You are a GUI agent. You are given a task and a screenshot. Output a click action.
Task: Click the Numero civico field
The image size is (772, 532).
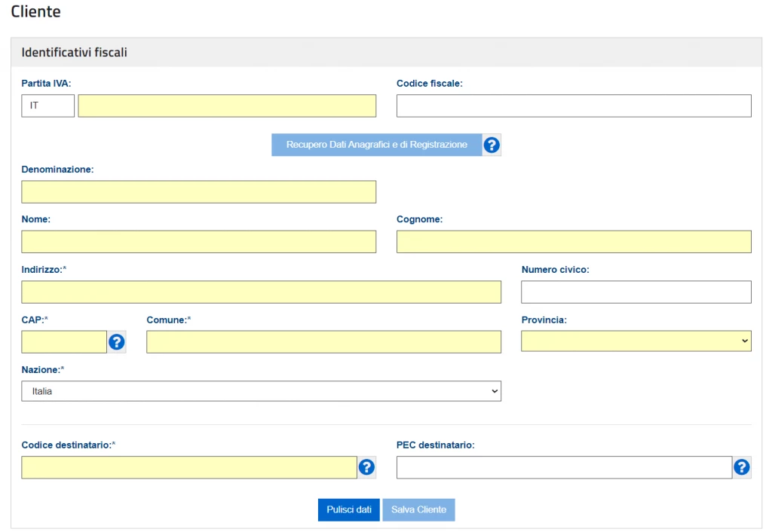636,292
